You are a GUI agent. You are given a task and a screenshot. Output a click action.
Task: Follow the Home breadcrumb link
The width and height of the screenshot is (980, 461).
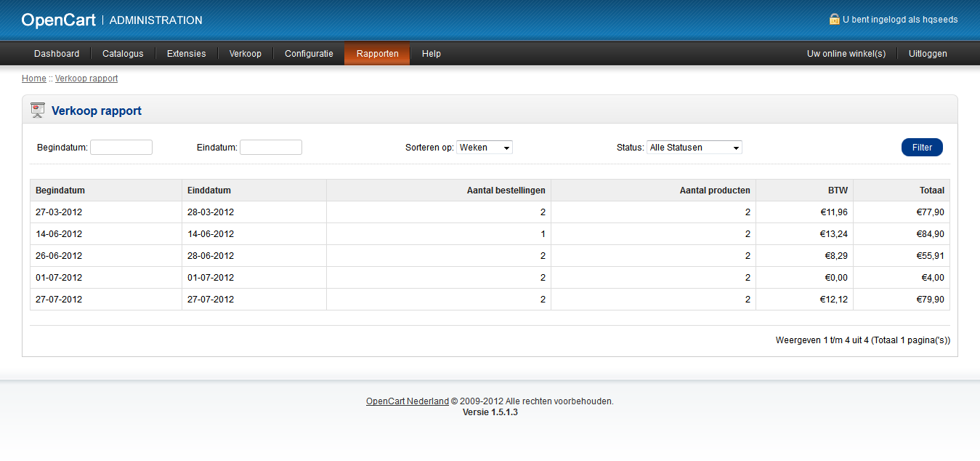point(33,79)
